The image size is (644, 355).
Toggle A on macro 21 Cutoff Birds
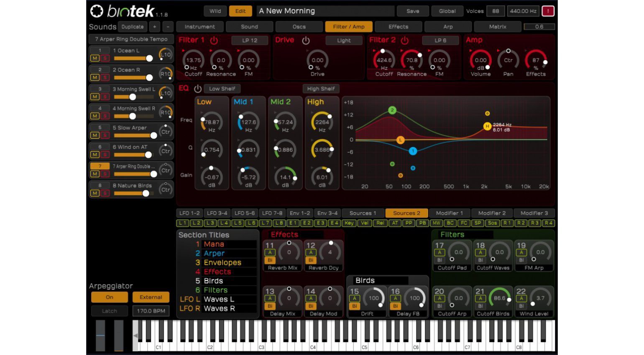click(x=480, y=298)
